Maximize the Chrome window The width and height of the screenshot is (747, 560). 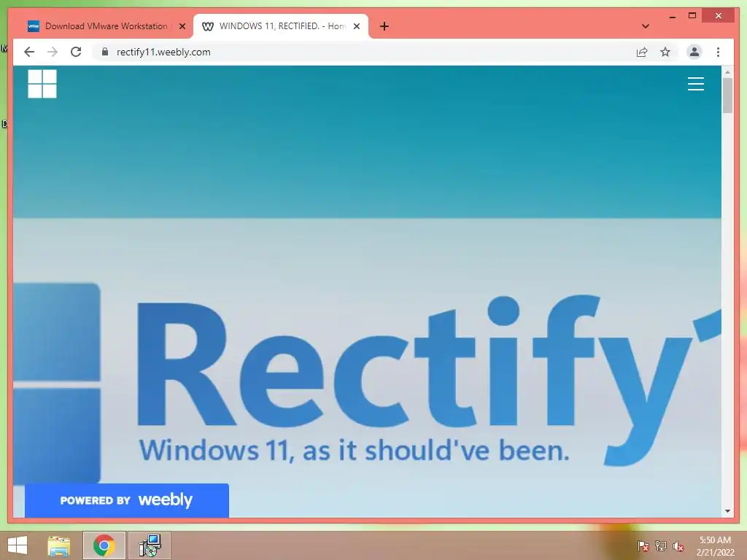click(692, 16)
